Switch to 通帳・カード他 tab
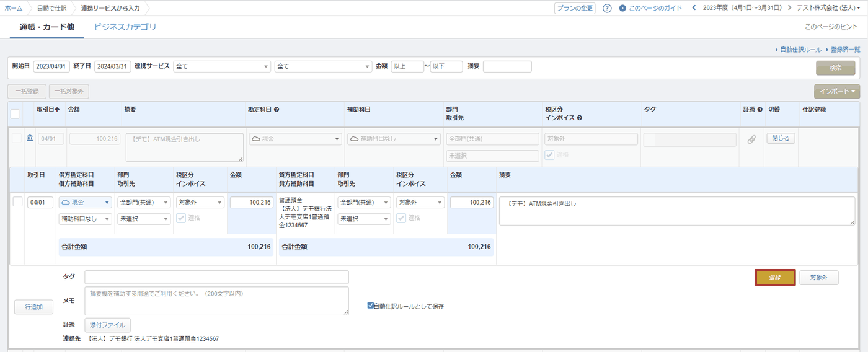 (x=46, y=27)
